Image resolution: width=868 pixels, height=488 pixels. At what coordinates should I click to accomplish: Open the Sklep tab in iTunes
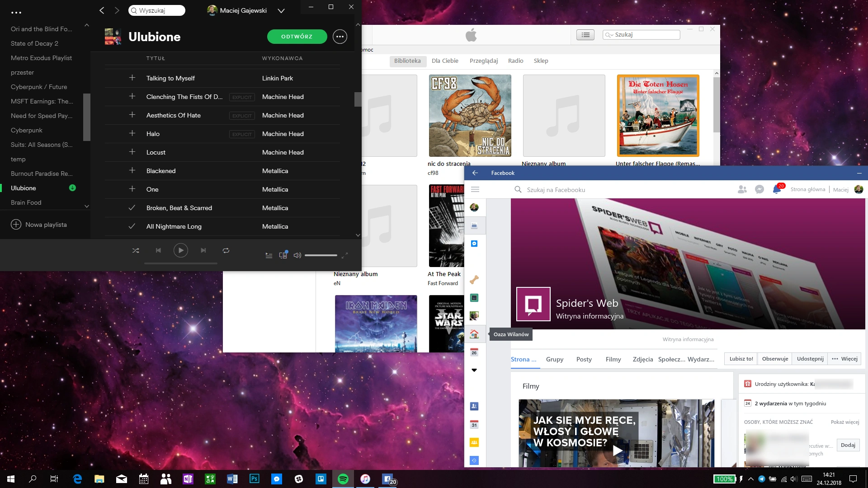541,61
